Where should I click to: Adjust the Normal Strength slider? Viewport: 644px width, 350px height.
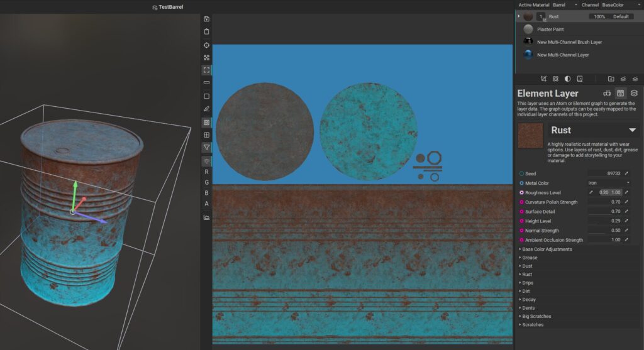605,230
